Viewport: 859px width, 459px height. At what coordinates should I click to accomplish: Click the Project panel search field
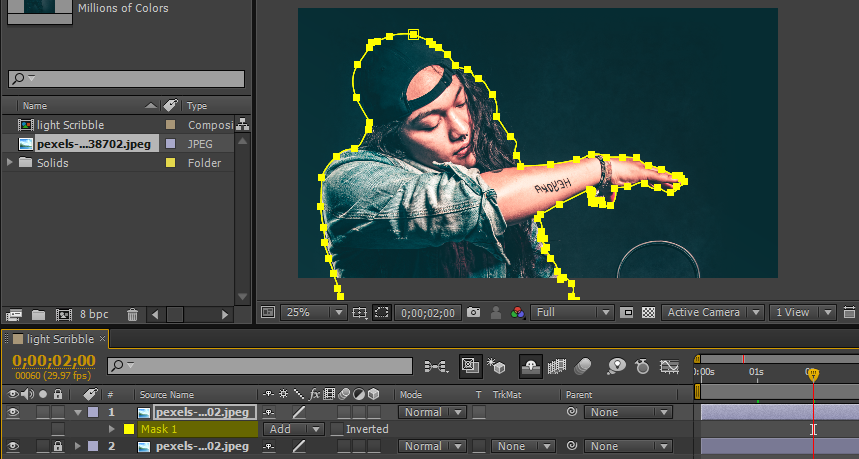pos(127,79)
